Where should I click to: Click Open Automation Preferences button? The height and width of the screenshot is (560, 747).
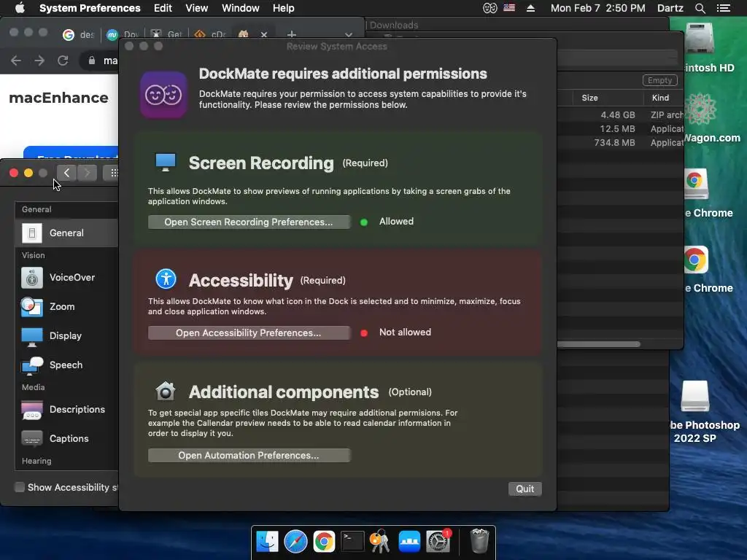coord(249,455)
